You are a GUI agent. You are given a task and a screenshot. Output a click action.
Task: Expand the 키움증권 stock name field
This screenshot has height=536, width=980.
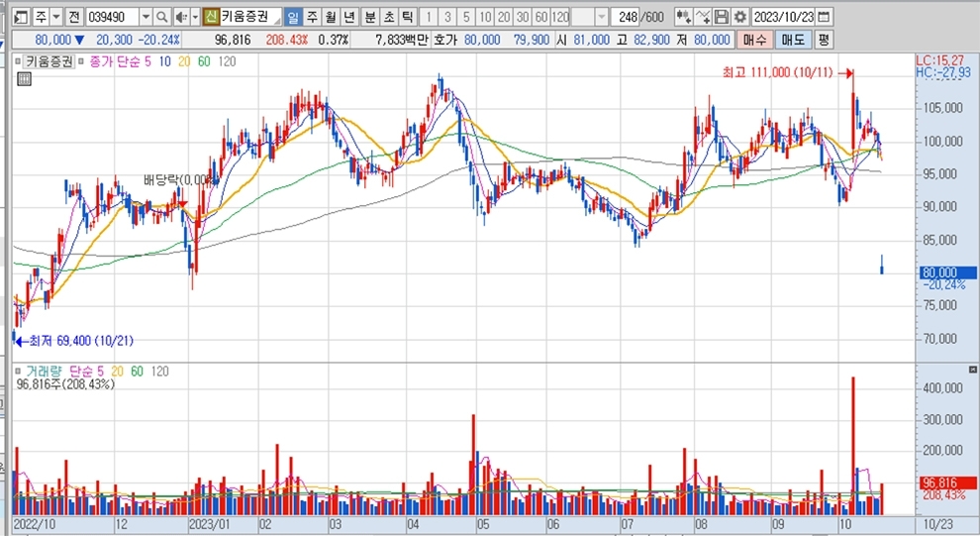pyautogui.click(x=250, y=17)
